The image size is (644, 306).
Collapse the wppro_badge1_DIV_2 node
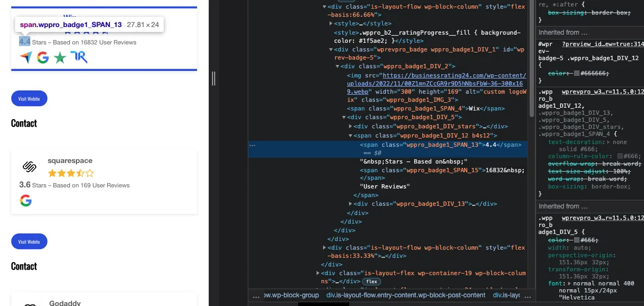(338, 67)
